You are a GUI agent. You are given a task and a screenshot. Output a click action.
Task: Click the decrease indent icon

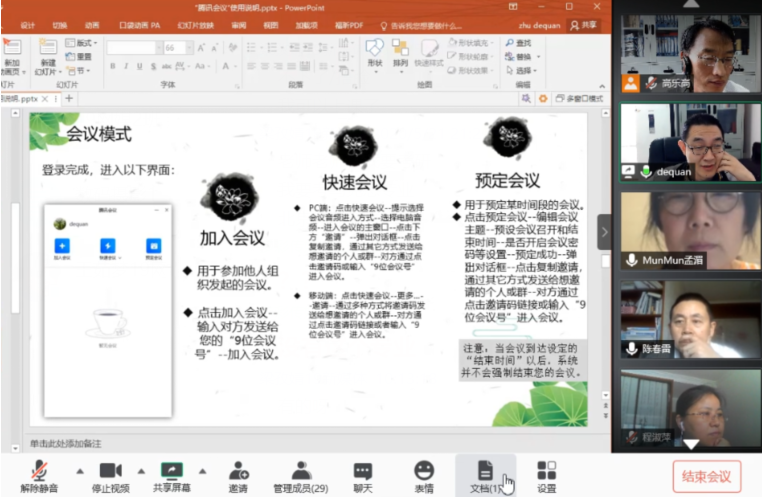point(294,48)
